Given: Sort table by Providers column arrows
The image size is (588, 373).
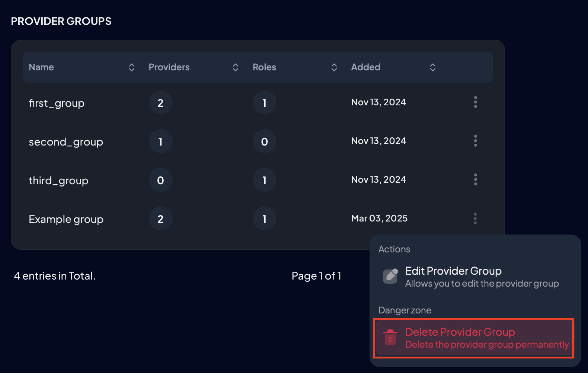Looking at the screenshot, I should click(x=236, y=67).
